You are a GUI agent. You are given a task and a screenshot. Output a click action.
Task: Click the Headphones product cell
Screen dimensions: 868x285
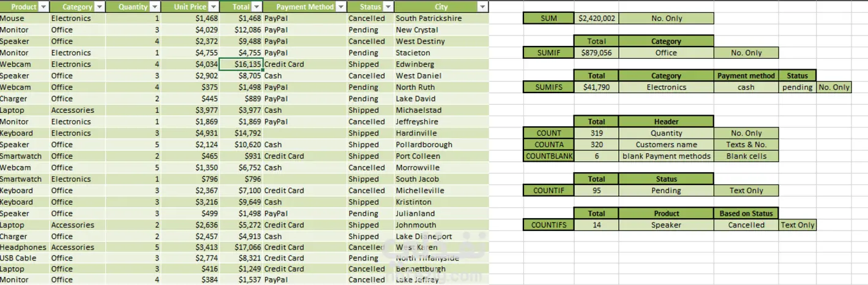click(23, 247)
